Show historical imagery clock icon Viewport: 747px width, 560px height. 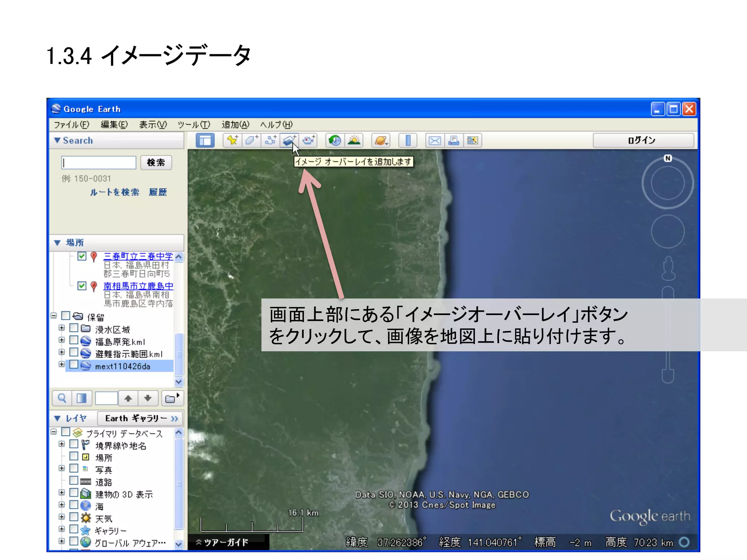coord(335,140)
